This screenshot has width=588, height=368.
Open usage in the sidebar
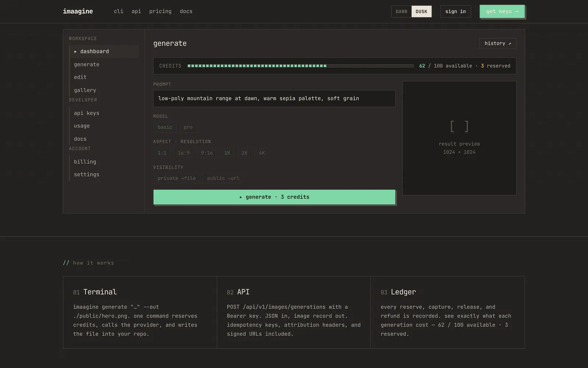pos(104,126)
